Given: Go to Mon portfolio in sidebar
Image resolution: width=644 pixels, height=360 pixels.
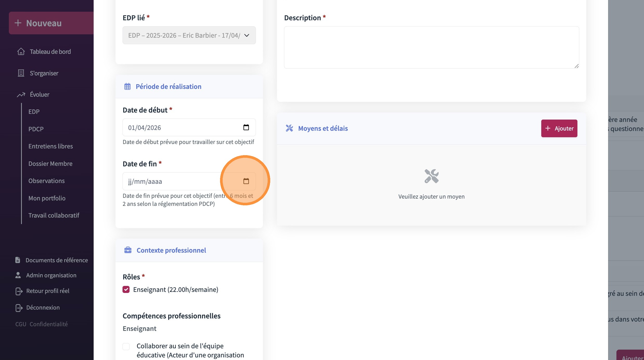Looking at the screenshot, I should click(47, 198).
